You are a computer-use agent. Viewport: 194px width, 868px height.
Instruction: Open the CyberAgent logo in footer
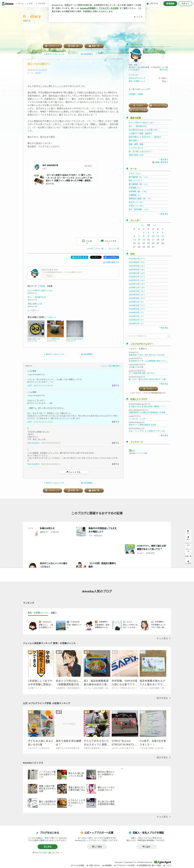[162, 862]
